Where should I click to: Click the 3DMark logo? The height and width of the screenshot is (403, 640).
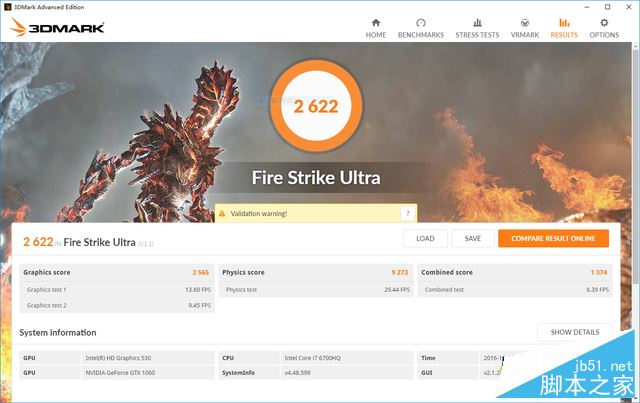[x=57, y=27]
